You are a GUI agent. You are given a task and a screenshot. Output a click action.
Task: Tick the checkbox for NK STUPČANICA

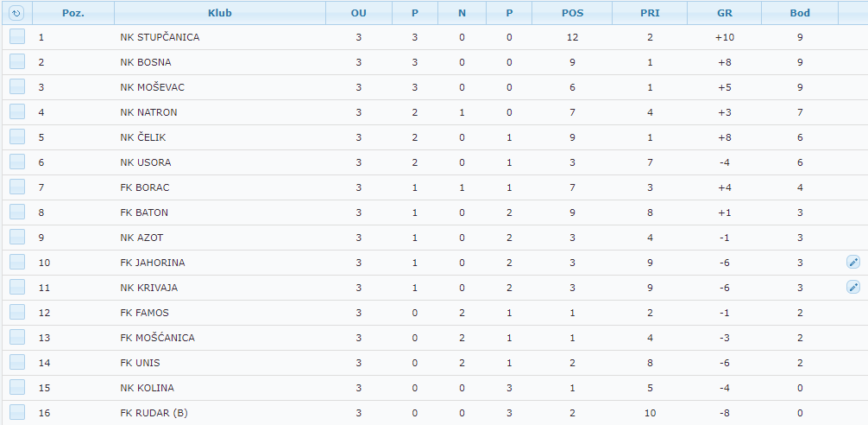pyautogui.click(x=17, y=37)
